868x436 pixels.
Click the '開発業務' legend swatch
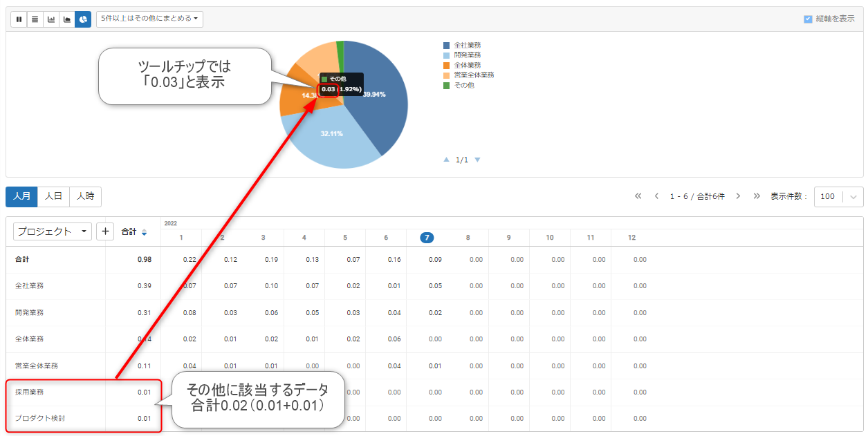(x=447, y=55)
